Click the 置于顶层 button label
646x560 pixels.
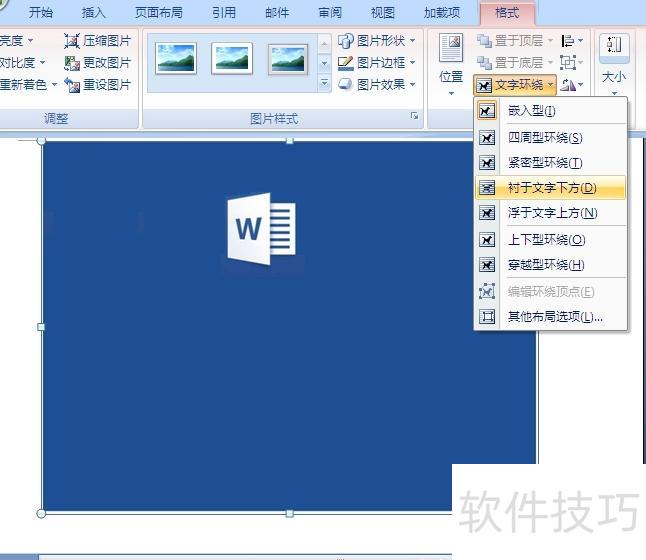click(x=519, y=41)
